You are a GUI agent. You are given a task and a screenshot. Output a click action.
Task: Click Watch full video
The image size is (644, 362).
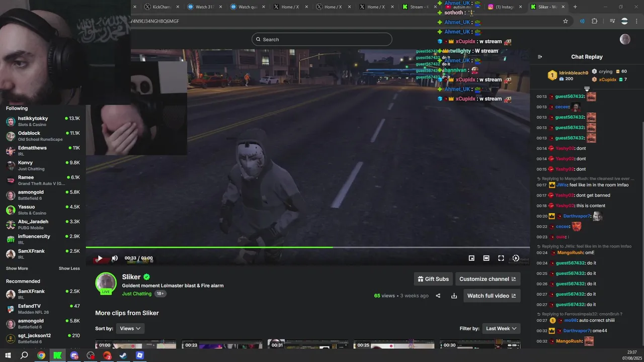pos(492,296)
